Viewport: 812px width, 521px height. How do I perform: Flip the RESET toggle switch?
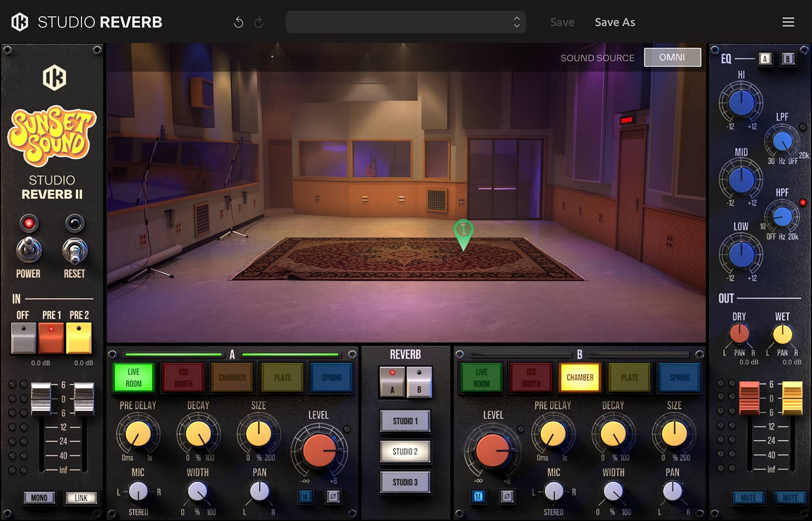[x=75, y=251]
